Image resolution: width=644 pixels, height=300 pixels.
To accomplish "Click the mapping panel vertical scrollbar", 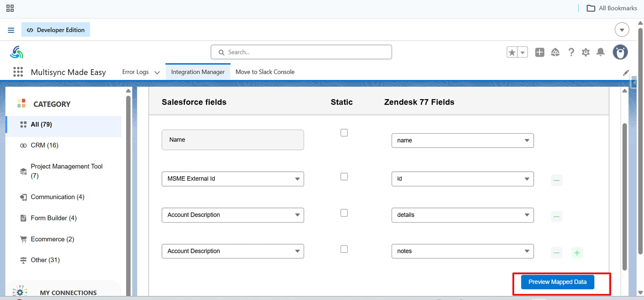I will (x=625, y=196).
